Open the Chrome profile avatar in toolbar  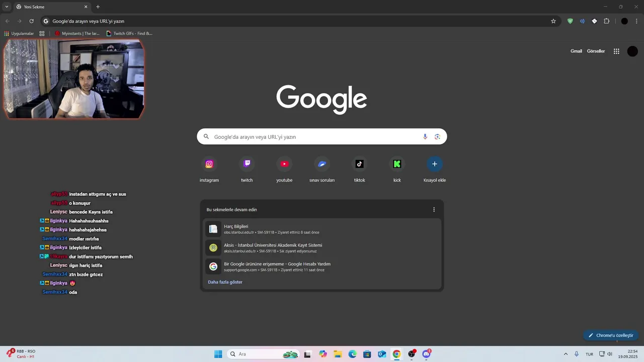[624, 21]
